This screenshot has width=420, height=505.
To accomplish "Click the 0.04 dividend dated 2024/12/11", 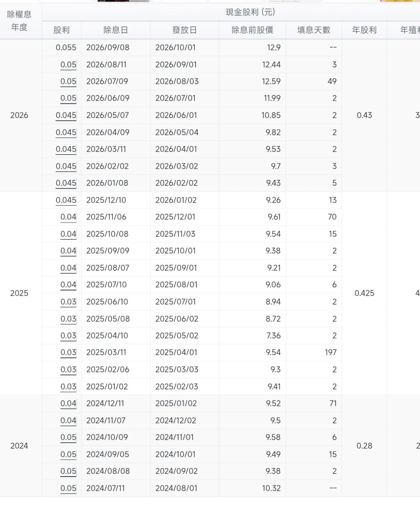I will (x=68, y=404).
